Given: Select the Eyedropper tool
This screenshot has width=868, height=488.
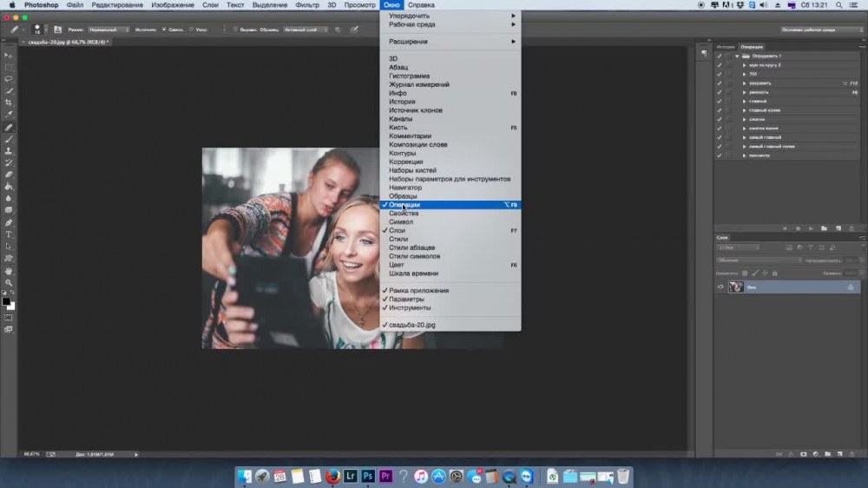Looking at the screenshot, I should (x=10, y=115).
